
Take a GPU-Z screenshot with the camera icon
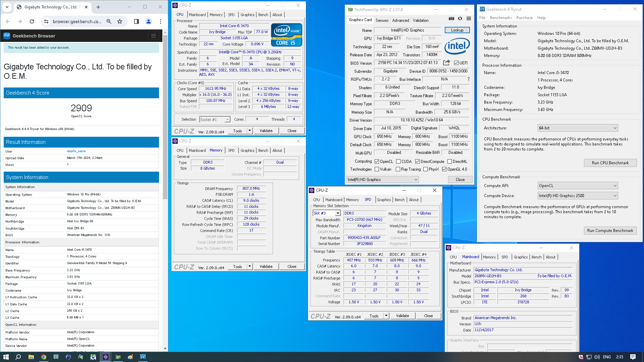point(451,18)
